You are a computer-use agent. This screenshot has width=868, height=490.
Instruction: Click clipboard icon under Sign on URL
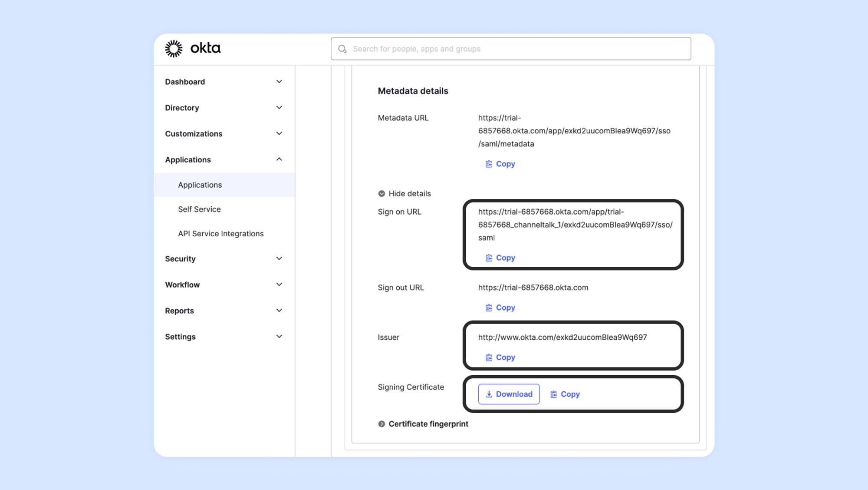(489, 258)
